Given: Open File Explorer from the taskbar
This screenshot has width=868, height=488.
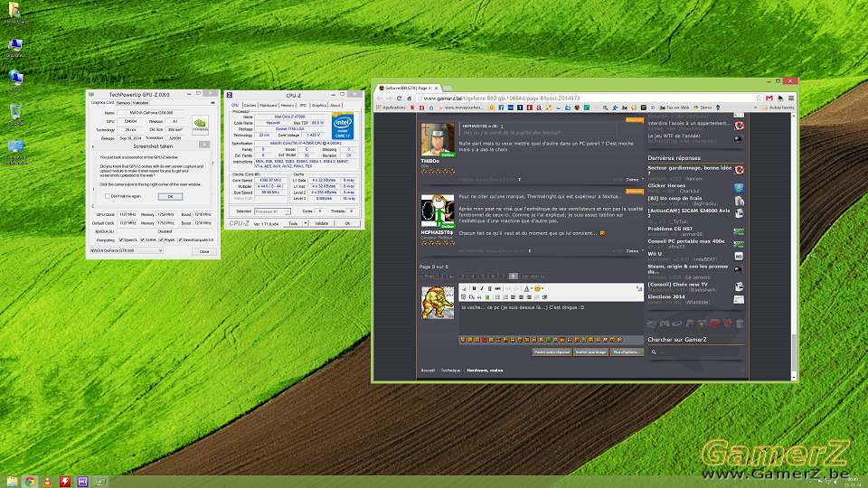Looking at the screenshot, I should coord(12,482).
